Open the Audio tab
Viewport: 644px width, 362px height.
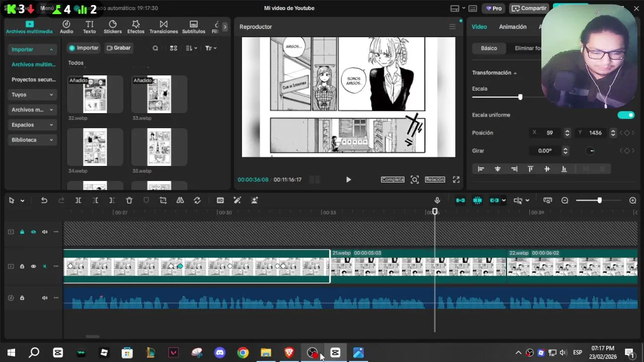point(66,27)
